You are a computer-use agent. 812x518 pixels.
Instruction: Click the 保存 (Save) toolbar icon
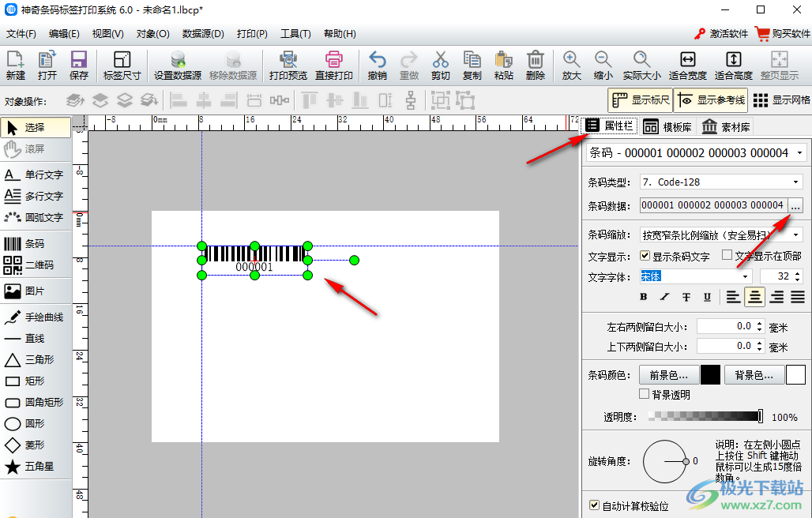(79, 66)
